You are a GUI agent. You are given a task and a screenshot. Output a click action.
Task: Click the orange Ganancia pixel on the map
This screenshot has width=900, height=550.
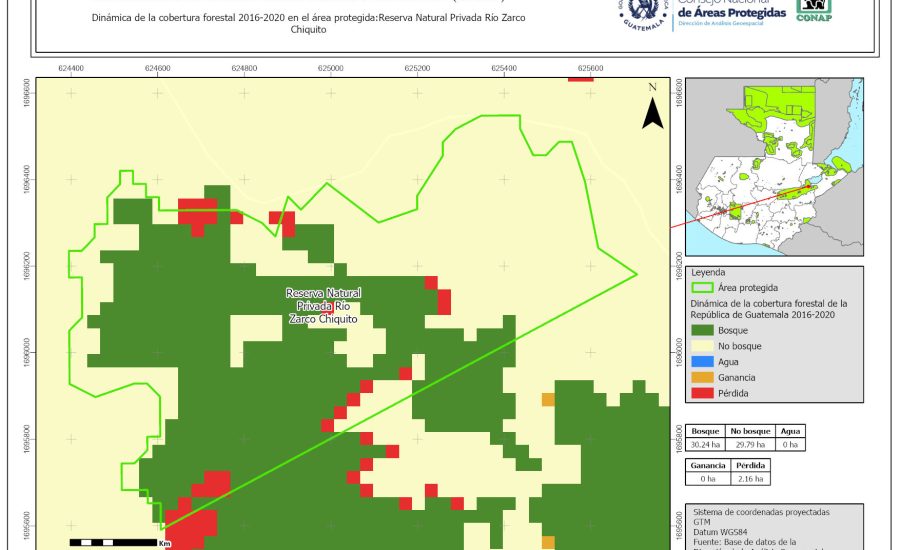click(x=548, y=400)
